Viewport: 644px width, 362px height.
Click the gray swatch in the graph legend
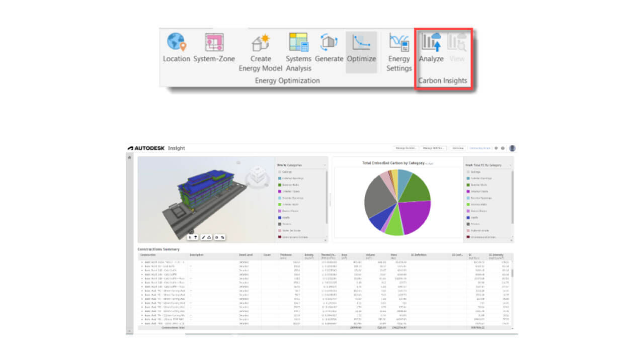(468, 224)
